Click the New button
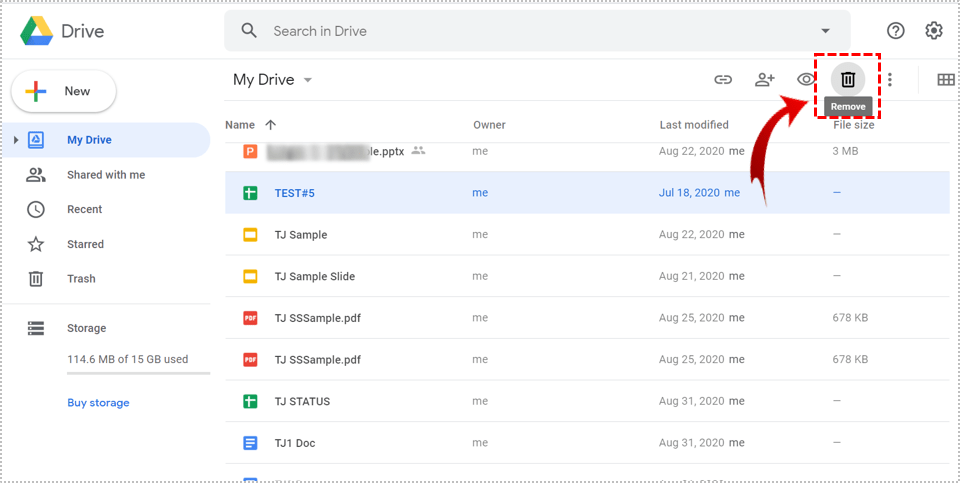The width and height of the screenshot is (960, 483). [x=64, y=91]
